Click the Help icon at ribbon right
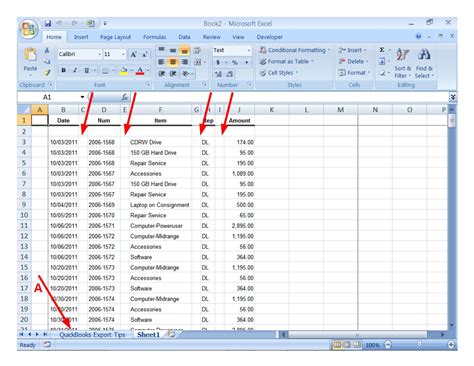This screenshot has width=474, height=366. [x=418, y=36]
